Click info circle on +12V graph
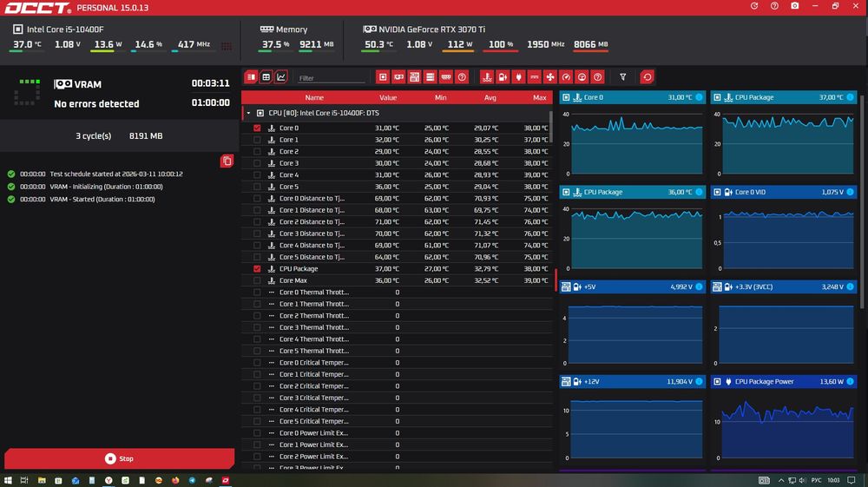This screenshot has height=487, width=868. coord(699,381)
